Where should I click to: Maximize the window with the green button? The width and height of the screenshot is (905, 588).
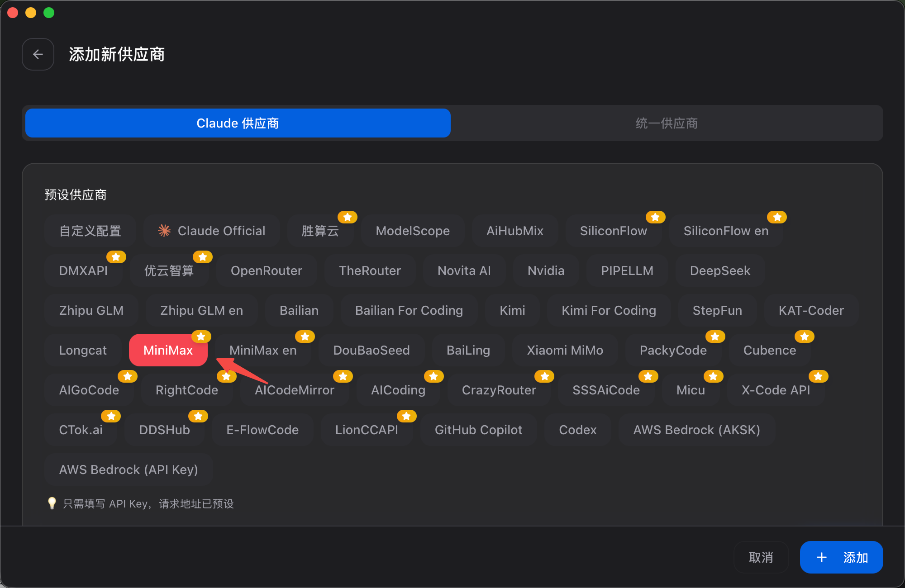(49, 13)
